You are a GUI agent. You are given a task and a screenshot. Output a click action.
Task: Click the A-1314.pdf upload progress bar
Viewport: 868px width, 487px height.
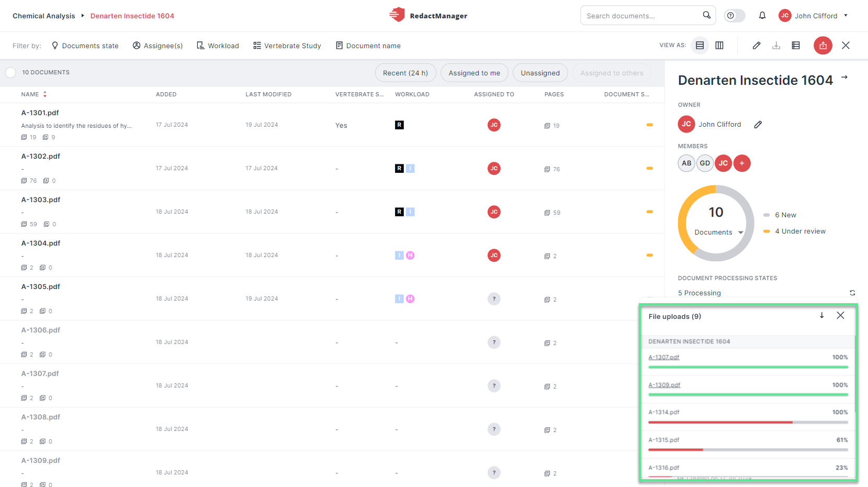pos(748,422)
